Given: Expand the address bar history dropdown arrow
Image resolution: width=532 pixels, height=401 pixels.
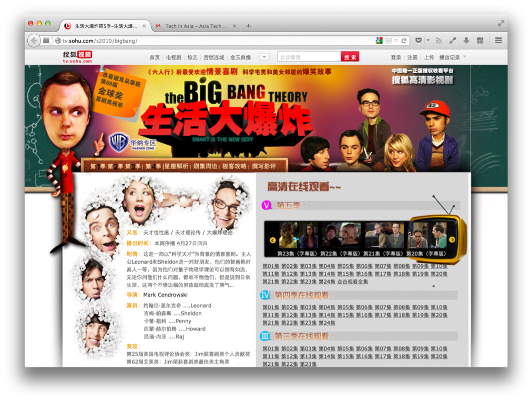Looking at the screenshot, I should (396, 41).
